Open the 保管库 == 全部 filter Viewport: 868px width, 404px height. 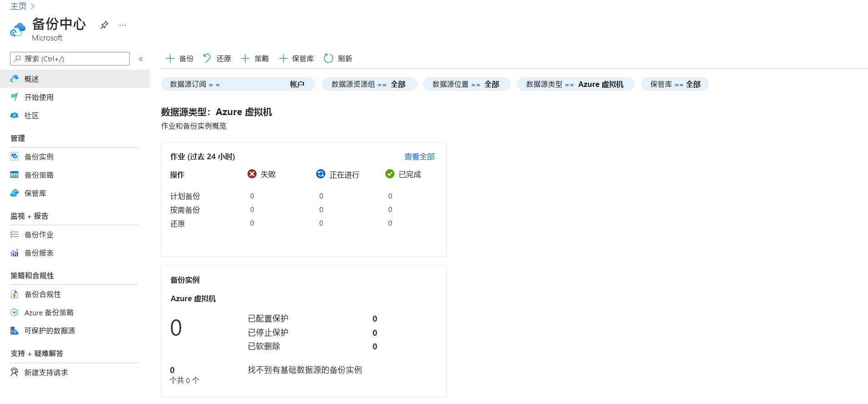[x=675, y=84]
